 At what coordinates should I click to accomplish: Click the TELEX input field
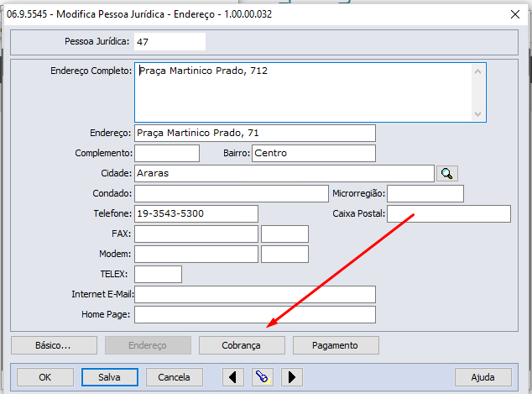158,274
